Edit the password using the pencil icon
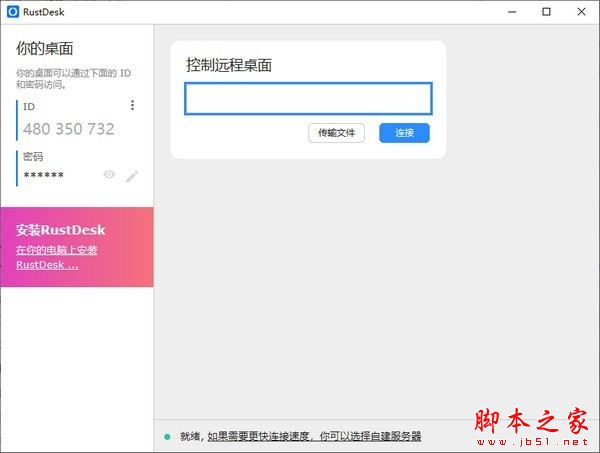 (132, 176)
